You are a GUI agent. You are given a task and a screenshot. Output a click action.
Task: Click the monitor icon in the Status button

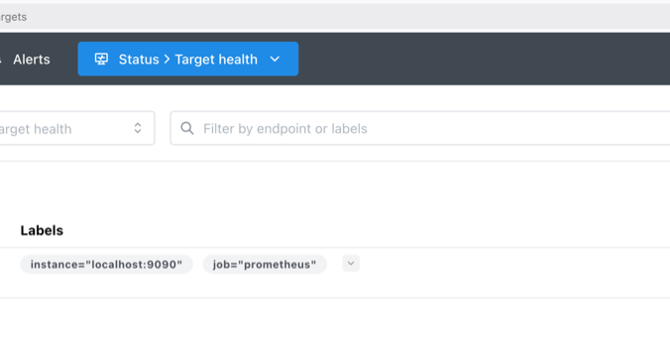click(x=101, y=59)
